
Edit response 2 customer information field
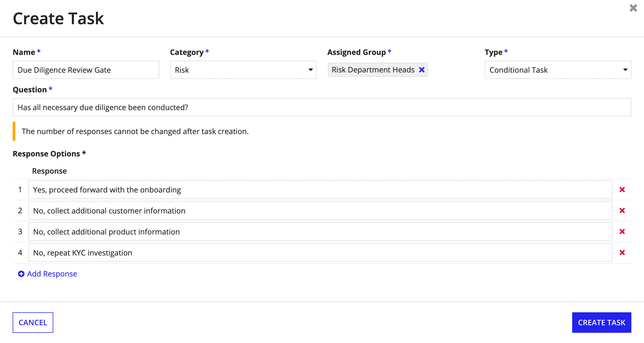tap(320, 211)
